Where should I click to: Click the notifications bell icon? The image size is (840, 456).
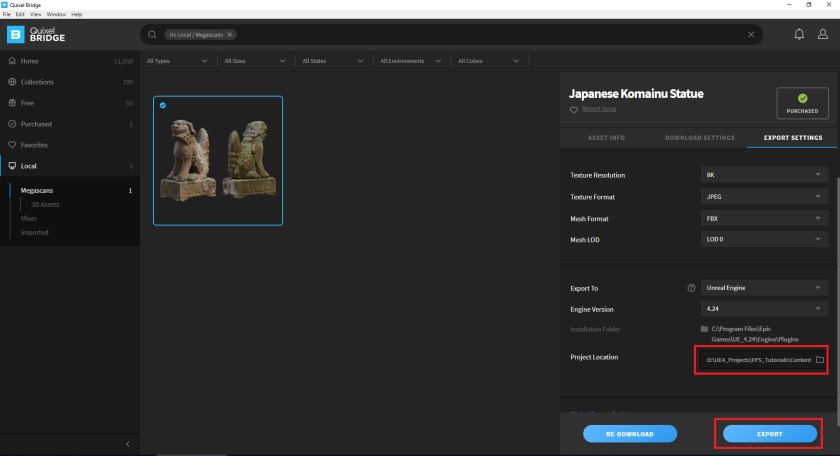799,34
